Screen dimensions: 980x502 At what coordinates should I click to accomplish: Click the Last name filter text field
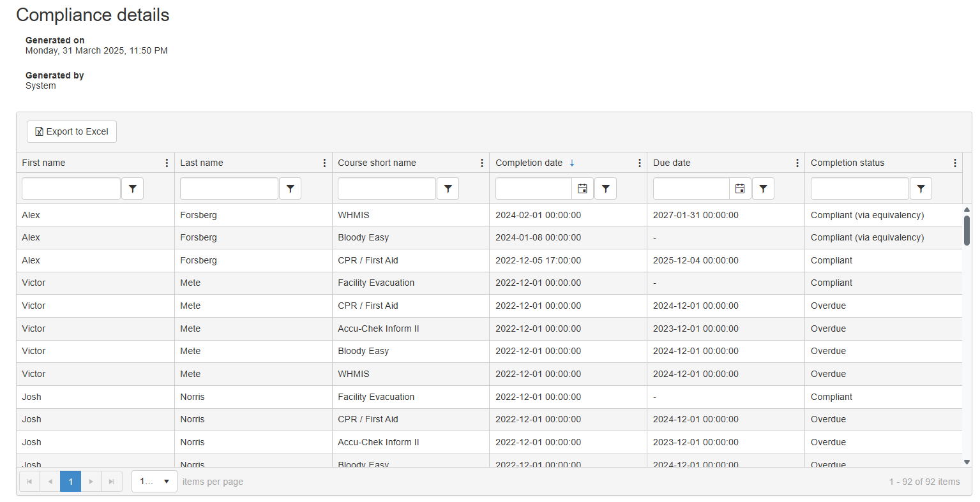[229, 189]
